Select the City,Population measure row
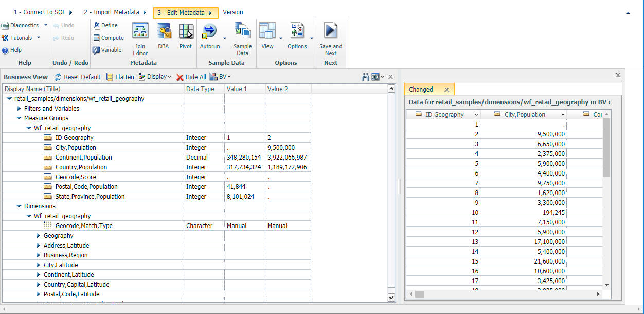This screenshot has height=314, width=644. click(x=156, y=148)
